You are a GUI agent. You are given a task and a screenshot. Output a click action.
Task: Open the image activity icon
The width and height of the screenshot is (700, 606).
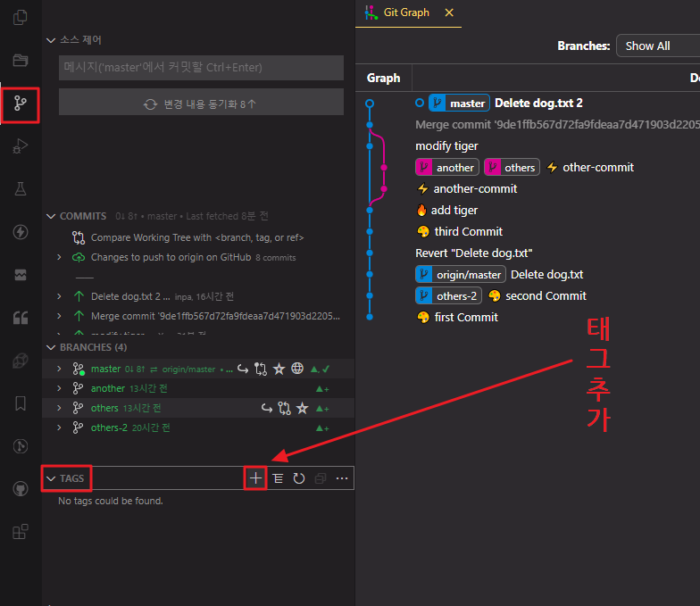click(x=20, y=275)
